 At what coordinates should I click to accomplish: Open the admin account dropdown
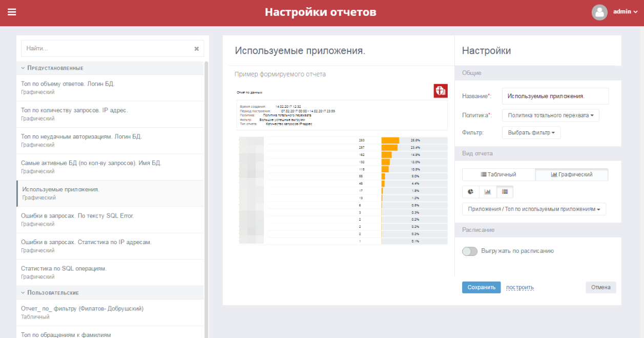(x=626, y=11)
